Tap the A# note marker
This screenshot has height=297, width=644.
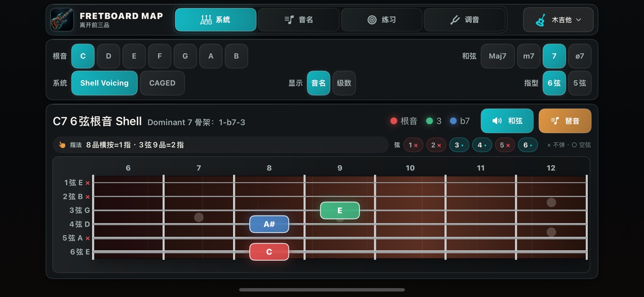(269, 224)
